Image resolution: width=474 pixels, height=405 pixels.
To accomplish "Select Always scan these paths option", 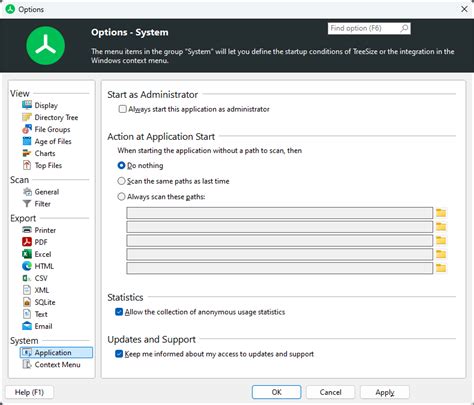I will point(121,197).
